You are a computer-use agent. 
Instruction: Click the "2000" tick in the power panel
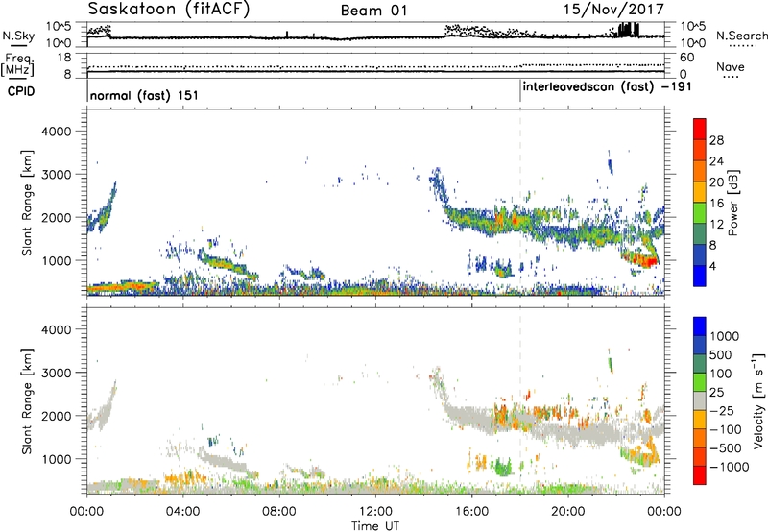56,217
